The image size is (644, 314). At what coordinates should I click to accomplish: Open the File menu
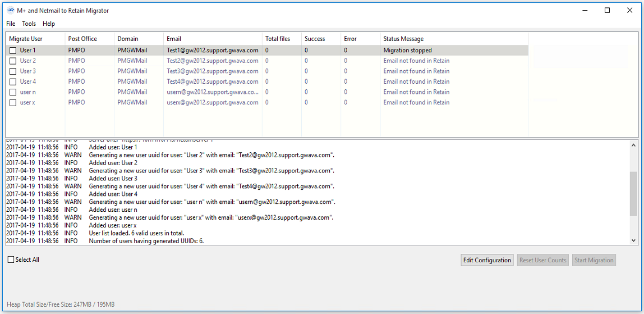pos(11,24)
